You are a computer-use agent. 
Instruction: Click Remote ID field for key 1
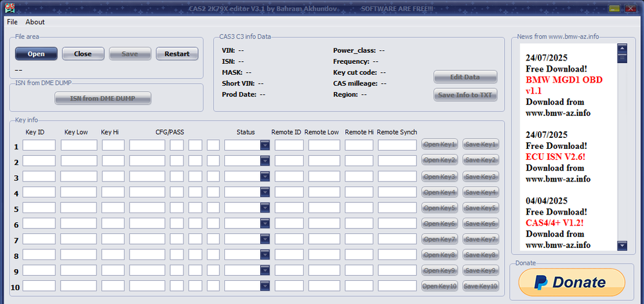[x=289, y=145]
